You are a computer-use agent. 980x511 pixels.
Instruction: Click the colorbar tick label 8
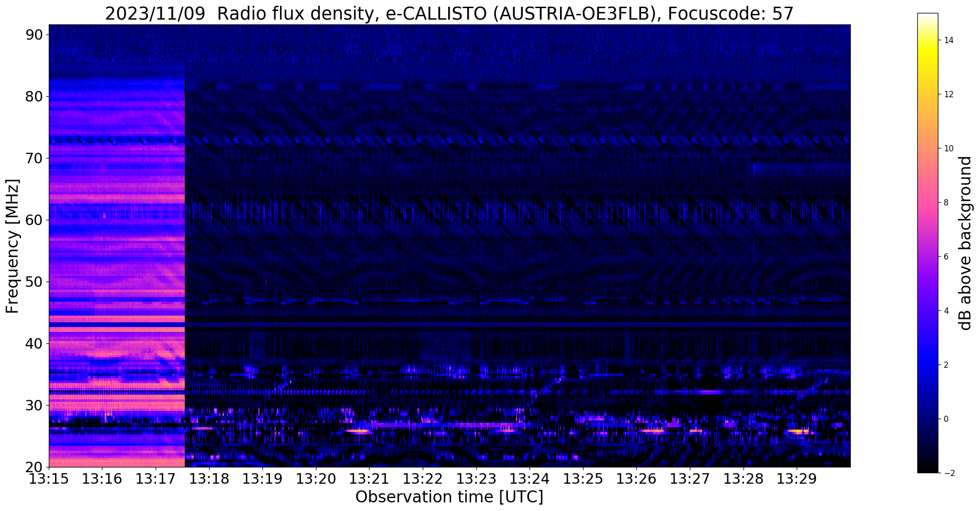(x=946, y=203)
